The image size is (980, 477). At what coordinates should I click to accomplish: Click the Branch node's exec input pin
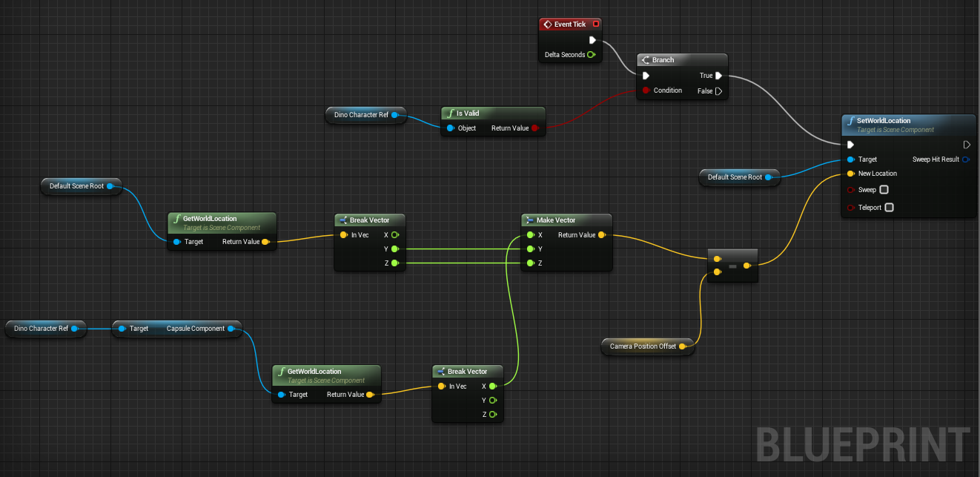click(x=646, y=76)
